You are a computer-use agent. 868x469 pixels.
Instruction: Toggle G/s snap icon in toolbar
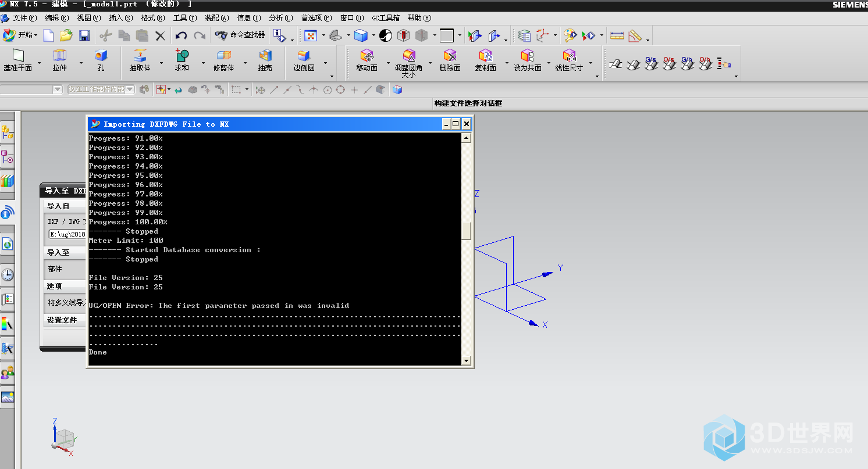(651, 63)
